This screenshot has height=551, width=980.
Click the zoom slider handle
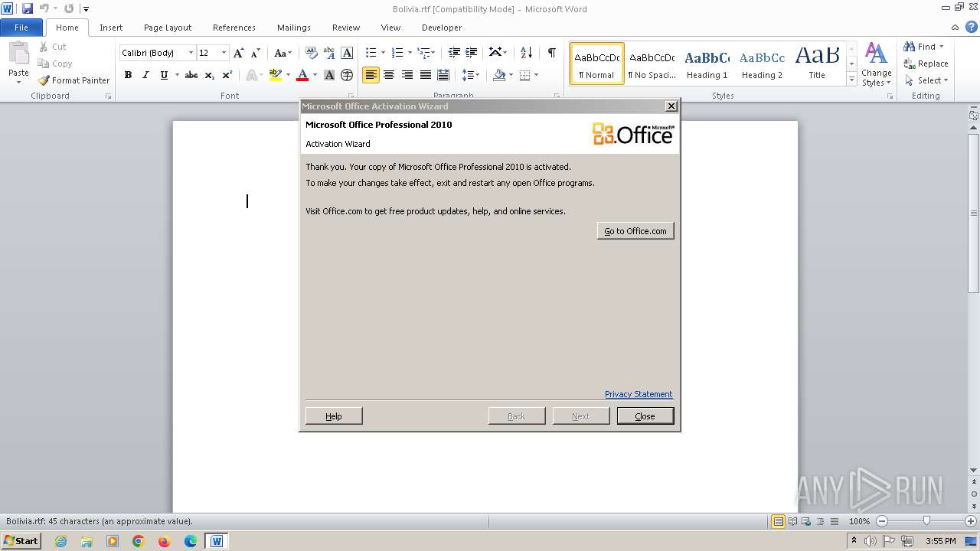coord(926,521)
